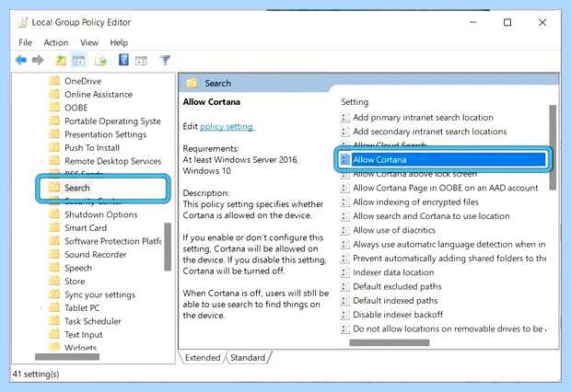Image resolution: width=571 pixels, height=392 pixels.
Task: Click the policy icon beside Allow use of diacritics
Action: pos(344,230)
